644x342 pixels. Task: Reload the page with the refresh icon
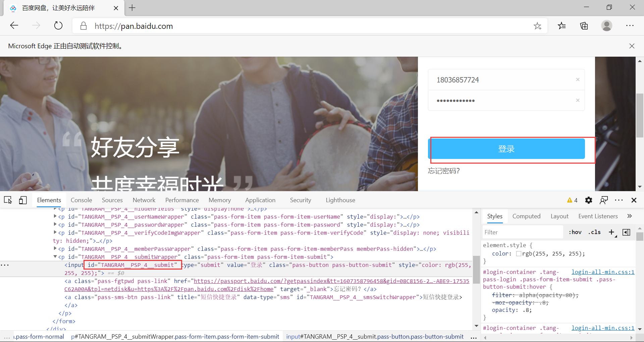coord(58,25)
